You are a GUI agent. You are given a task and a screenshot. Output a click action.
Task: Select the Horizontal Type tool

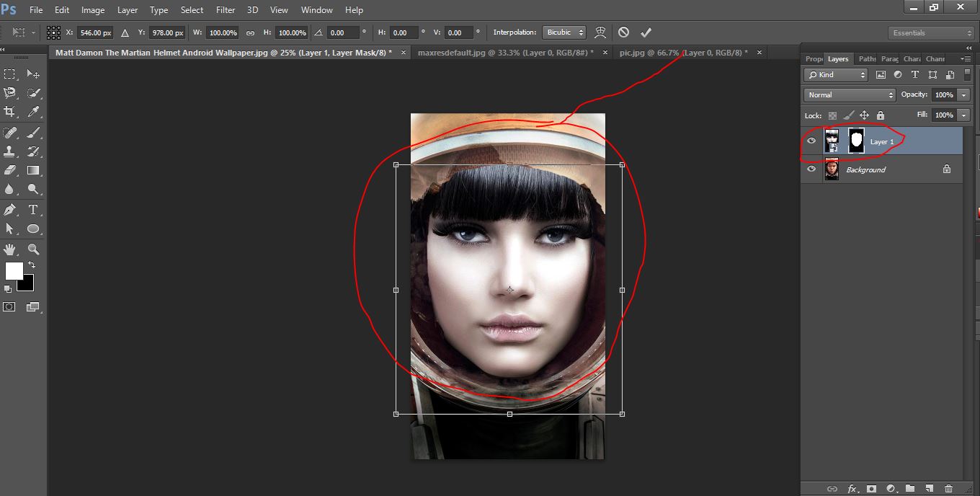click(x=33, y=210)
